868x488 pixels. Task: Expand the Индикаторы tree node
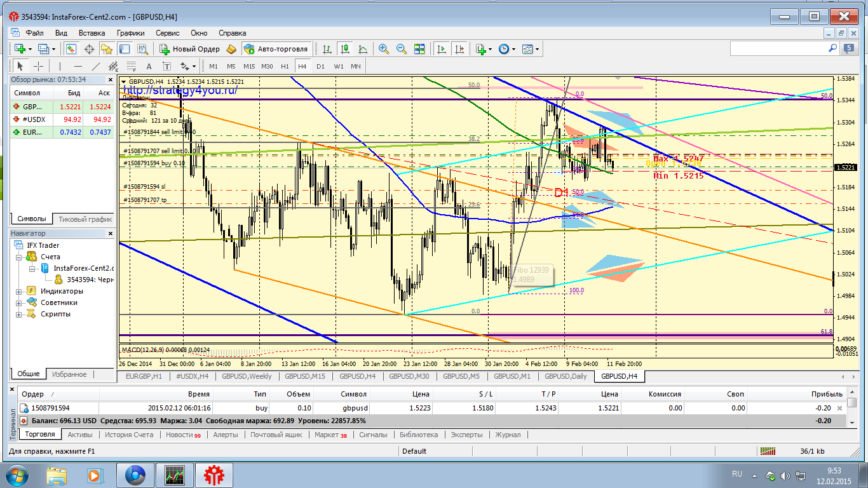coord(19,291)
